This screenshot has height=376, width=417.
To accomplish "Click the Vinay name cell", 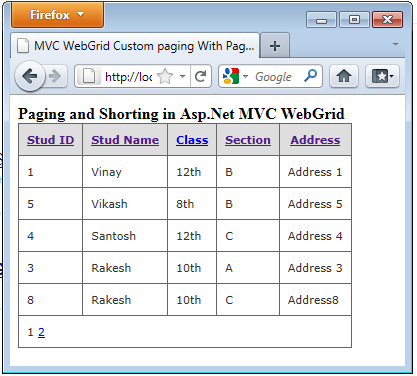I will (125, 172).
